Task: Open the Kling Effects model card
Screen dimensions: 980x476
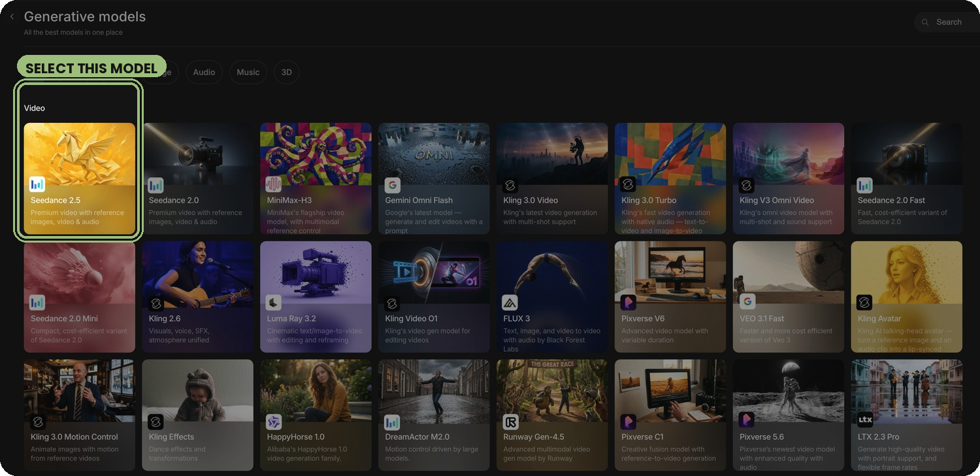Action: coord(197,415)
